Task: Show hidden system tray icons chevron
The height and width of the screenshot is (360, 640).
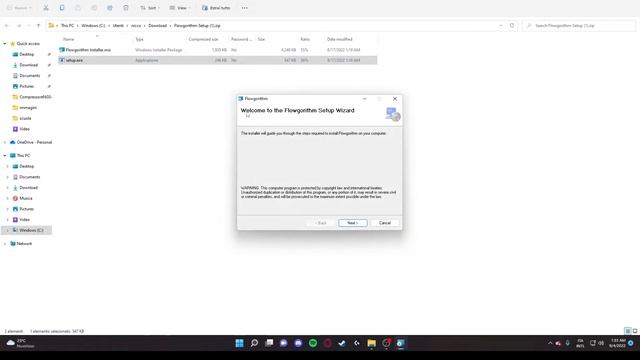Action: (550, 343)
